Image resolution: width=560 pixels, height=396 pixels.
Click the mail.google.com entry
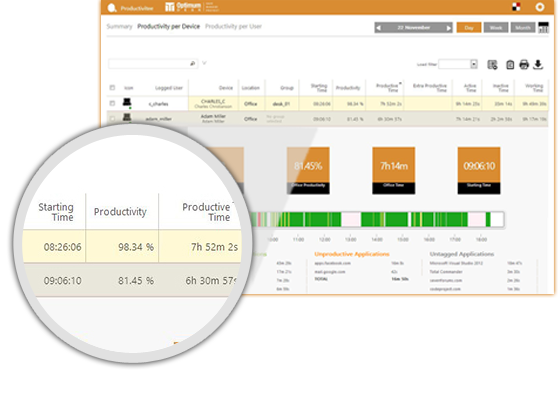[x=330, y=272]
